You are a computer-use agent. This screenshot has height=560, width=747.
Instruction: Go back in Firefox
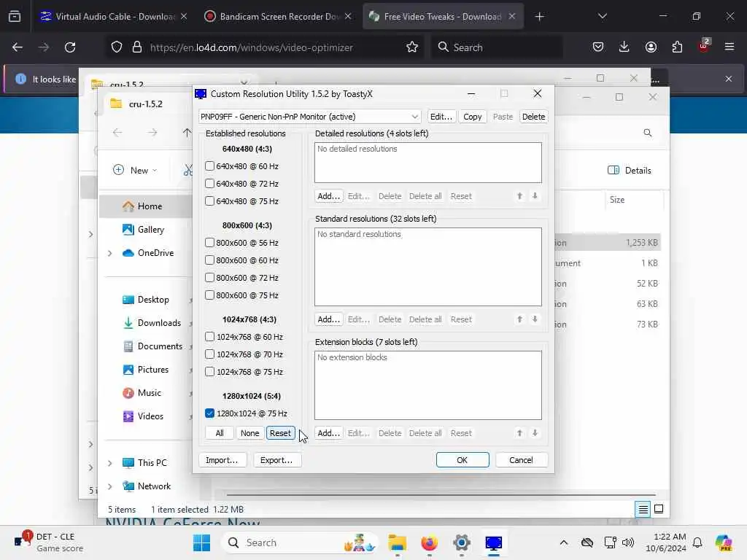tap(18, 47)
